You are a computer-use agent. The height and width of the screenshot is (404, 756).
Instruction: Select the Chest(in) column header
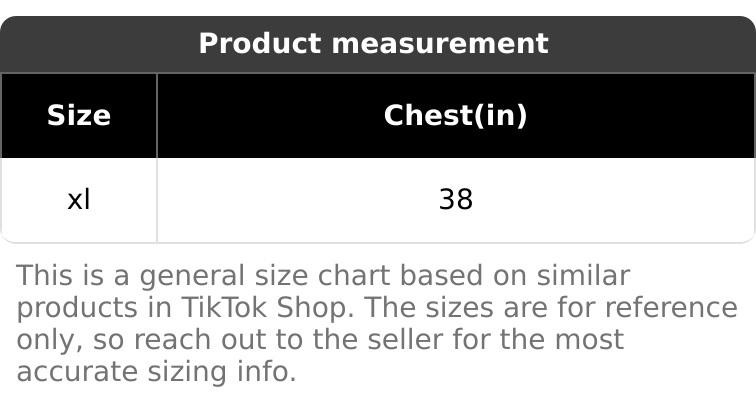[x=455, y=116]
